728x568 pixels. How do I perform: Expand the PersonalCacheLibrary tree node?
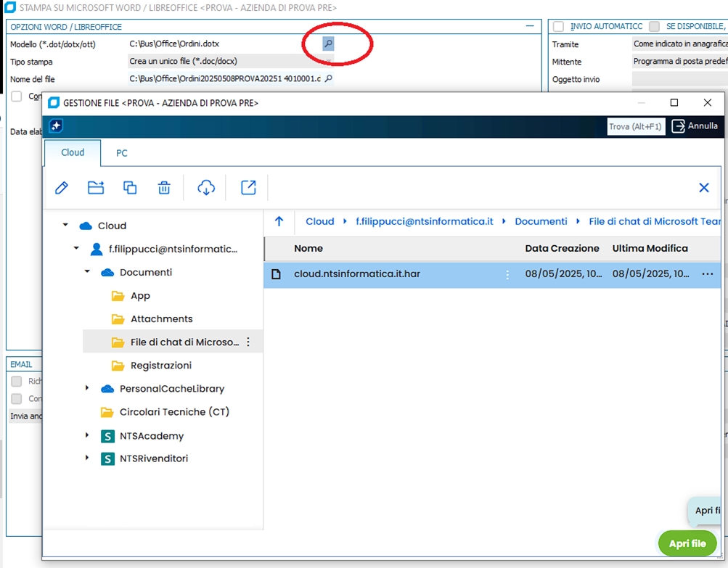87,389
